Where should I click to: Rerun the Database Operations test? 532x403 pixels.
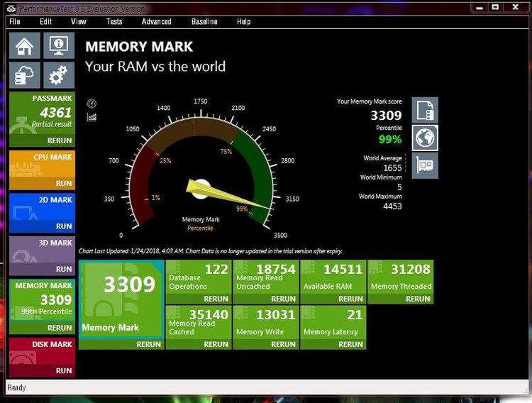pyautogui.click(x=216, y=299)
